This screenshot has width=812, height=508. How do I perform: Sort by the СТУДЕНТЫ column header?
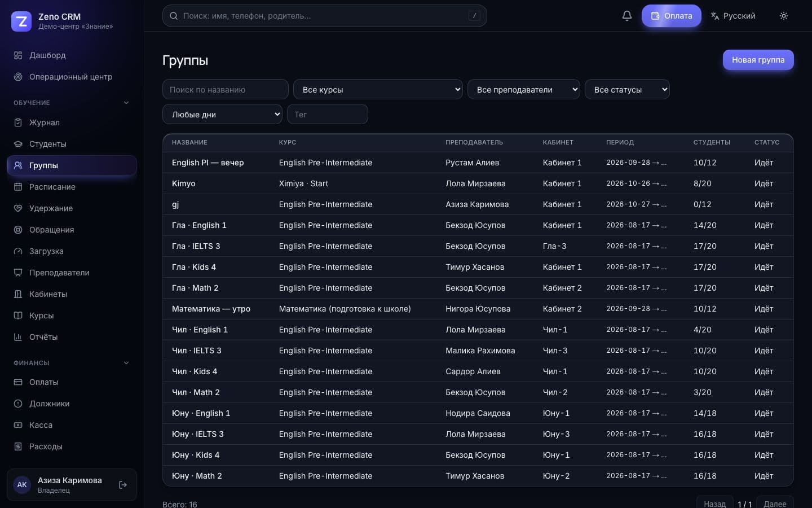pyautogui.click(x=712, y=142)
